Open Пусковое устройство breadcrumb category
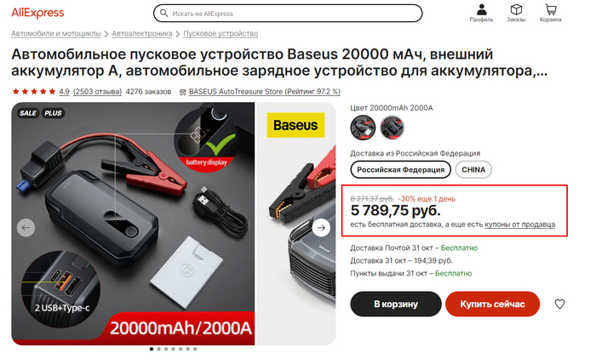Image resolution: width=596 pixels, height=364 pixels. 221,33
